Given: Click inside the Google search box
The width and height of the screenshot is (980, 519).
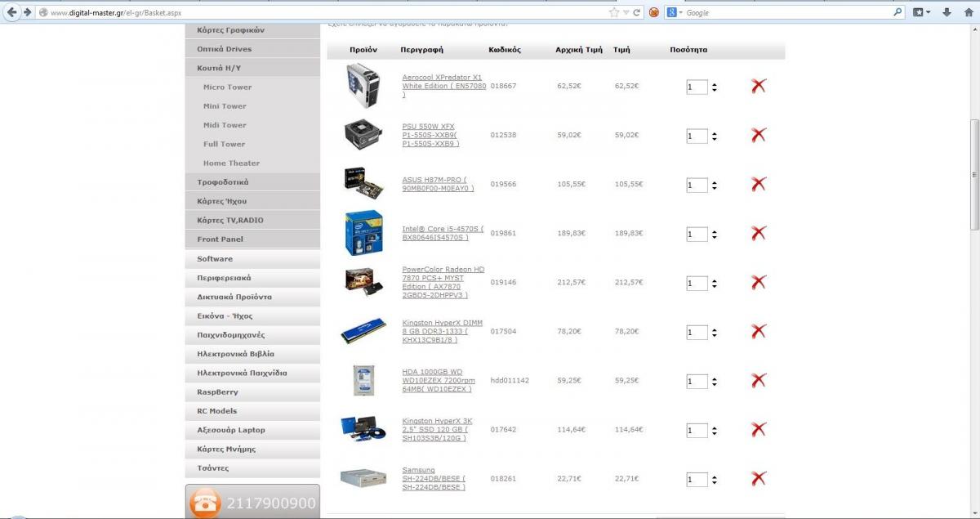Looking at the screenshot, I should pyautogui.click(x=788, y=12).
